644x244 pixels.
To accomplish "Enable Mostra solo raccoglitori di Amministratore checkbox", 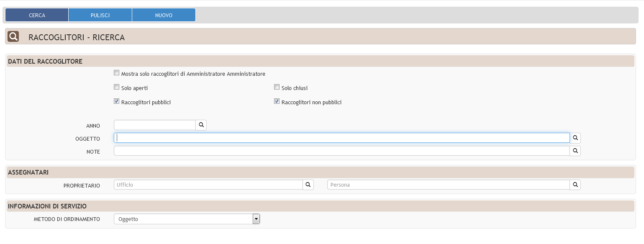I will pyautogui.click(x=117, y=73).
